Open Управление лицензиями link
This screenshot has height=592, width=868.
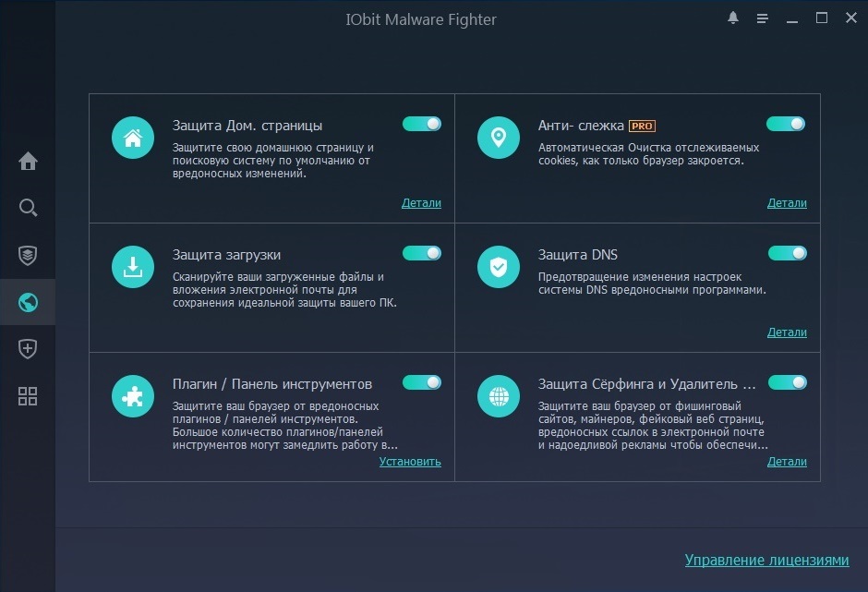(766, 560)
